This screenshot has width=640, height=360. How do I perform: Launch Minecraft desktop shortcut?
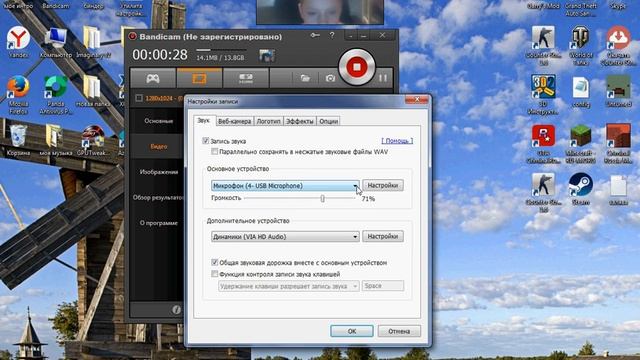tap(580, 144)
